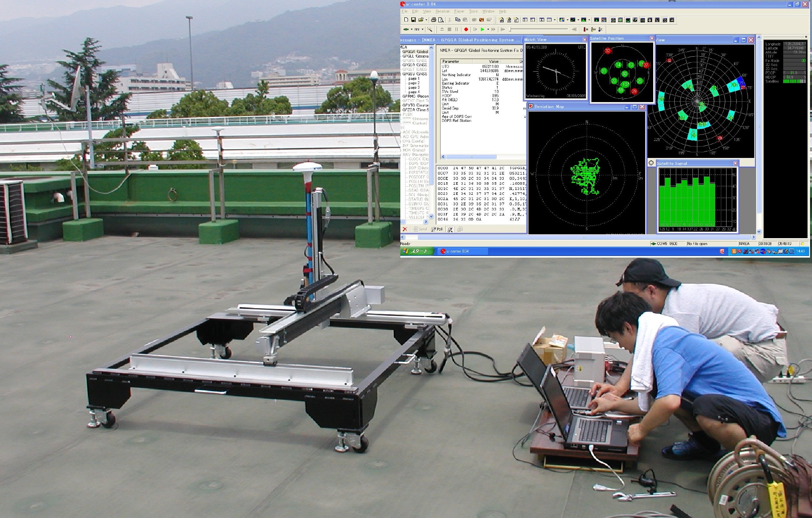This screenshot has width=812, height=518.
Task: Click the Send button in Messages view
Action: click(421, 229)
